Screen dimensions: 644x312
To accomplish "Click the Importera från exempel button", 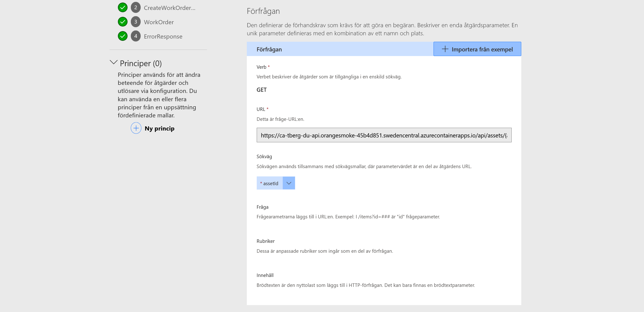I will pos(477,49).
